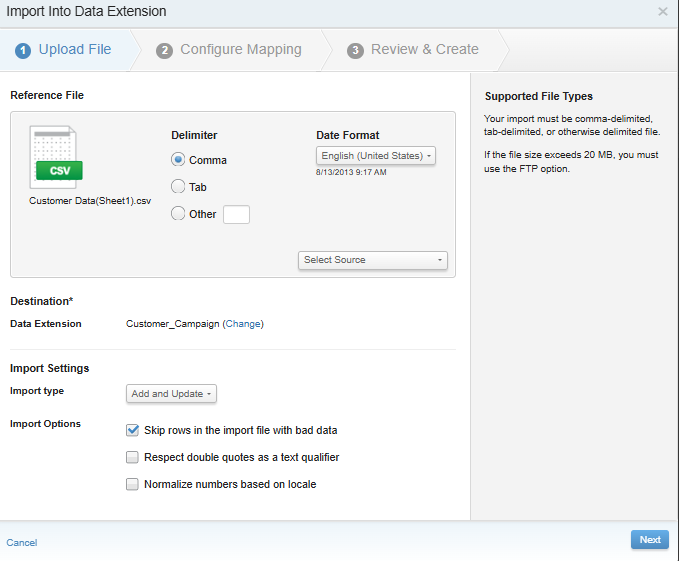Select the Comma delimiter option

click(x=178, y=160)
